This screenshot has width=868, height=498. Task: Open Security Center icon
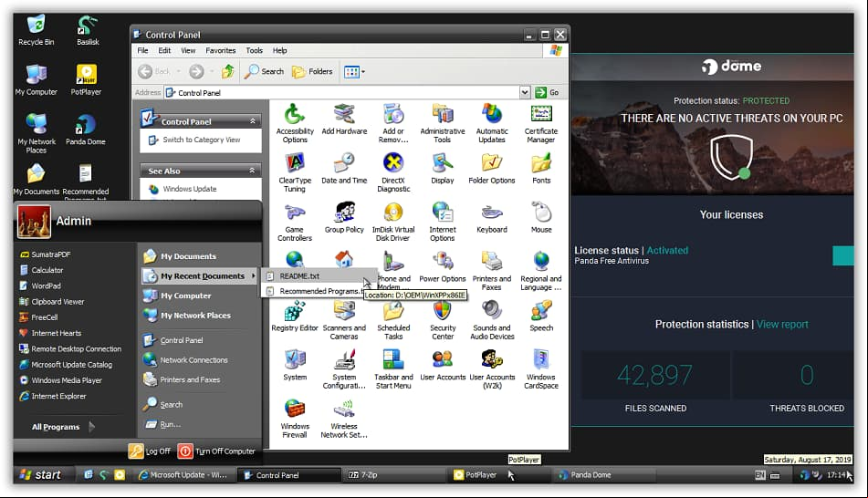coord(443,320)
